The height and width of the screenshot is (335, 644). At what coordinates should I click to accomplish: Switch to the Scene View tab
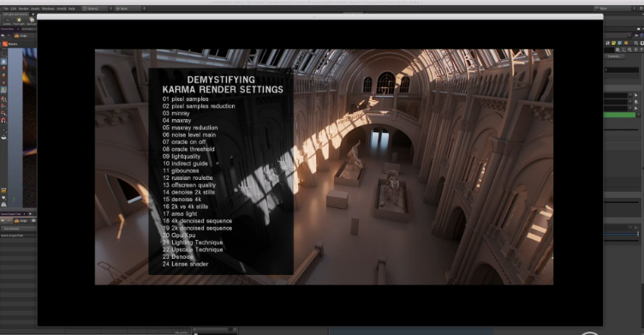coord(7,29)
